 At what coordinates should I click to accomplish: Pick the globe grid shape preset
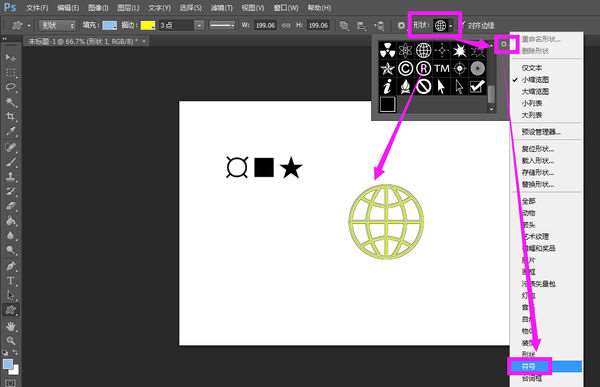point(423,50)
